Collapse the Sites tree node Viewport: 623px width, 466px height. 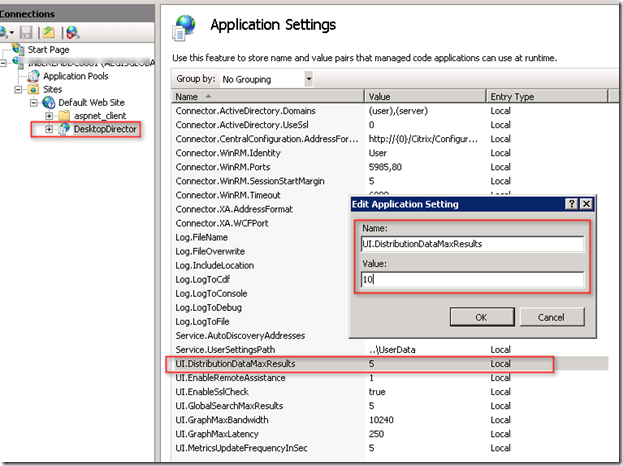pos(19,89)
